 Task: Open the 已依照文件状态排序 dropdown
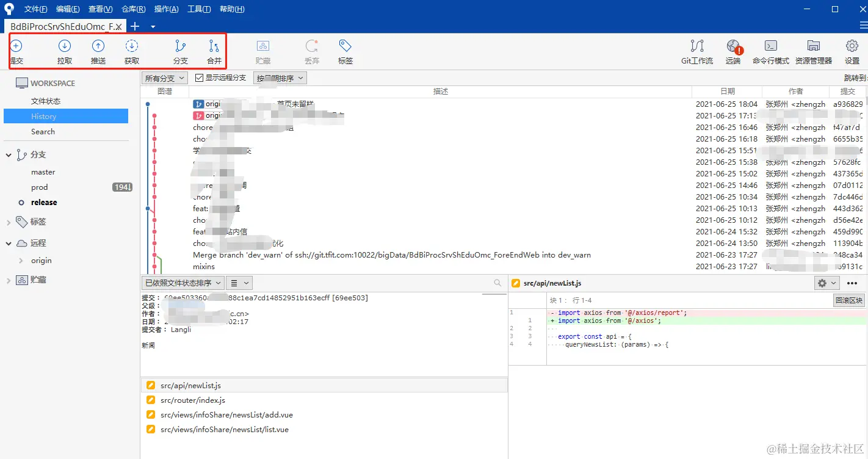point(183,283)
